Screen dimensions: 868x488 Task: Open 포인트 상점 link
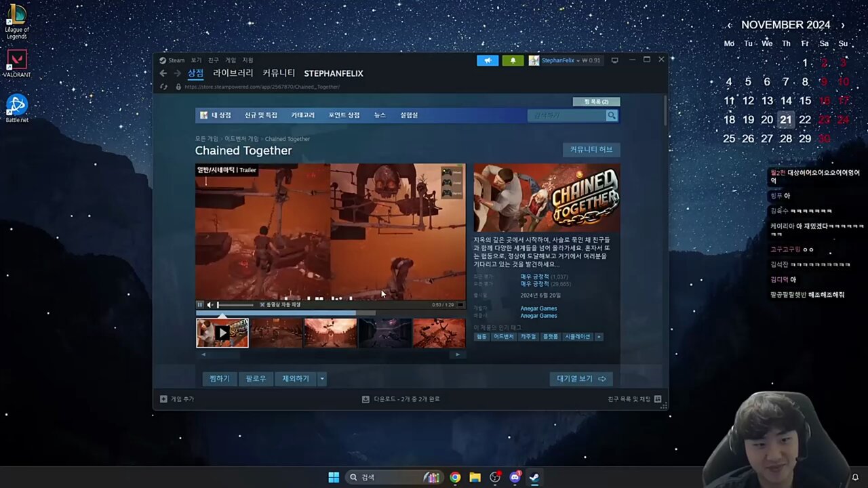pyautogui.click(x=344, y=115)
